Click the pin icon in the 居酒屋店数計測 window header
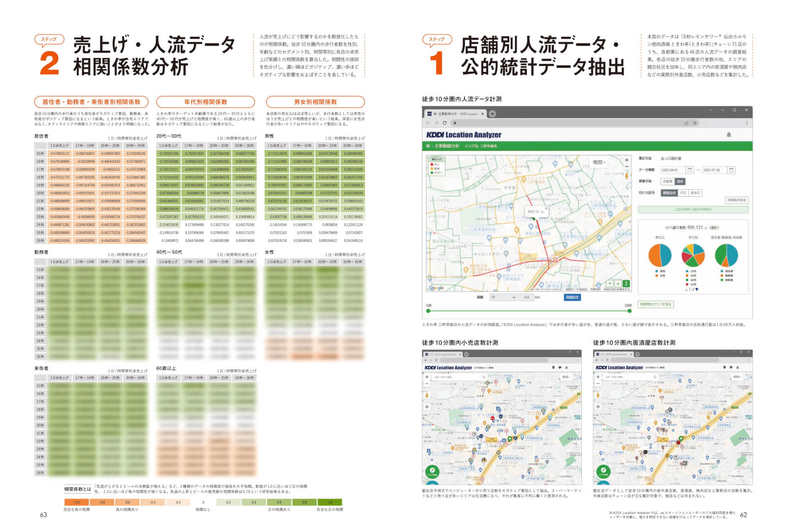Viewport: 787px width, 532px height. pyautogui.click(x=725, y=367)
